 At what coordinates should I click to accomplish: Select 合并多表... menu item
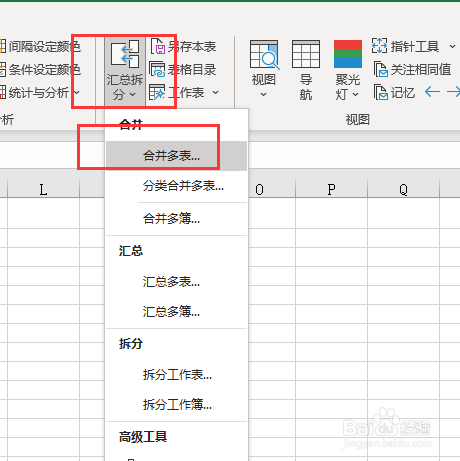pyautogui.click(x=176, y=155)
